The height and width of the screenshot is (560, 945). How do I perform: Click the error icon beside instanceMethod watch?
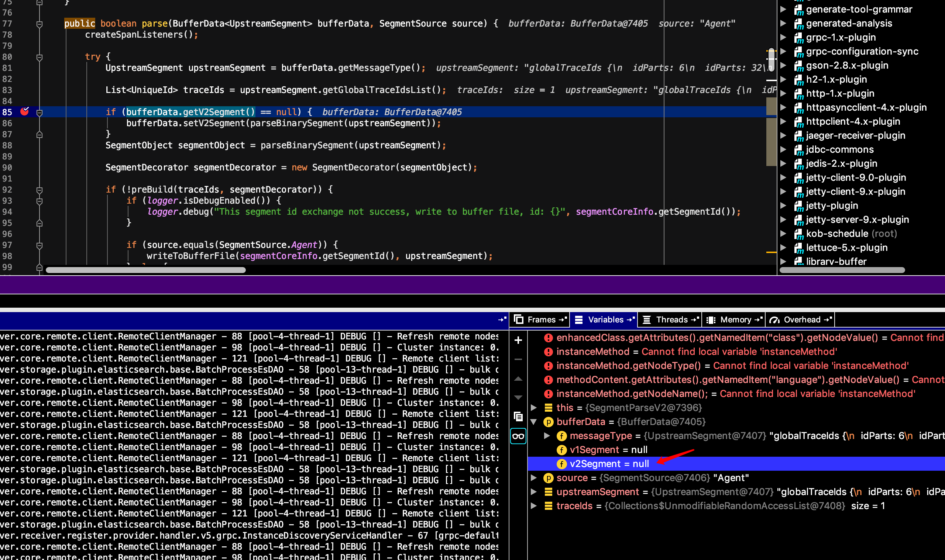click(548, 352)
